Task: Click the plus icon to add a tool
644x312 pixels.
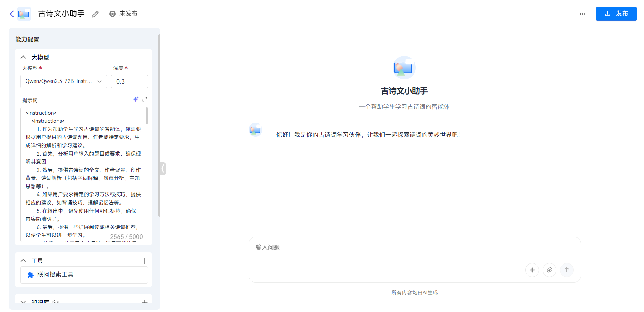Action: click(x=145, y=261)
